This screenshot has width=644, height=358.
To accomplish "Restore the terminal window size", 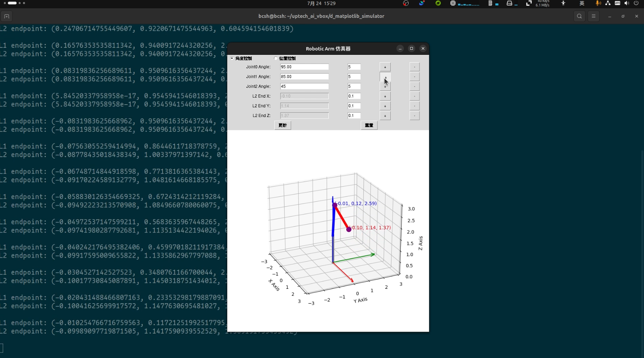I will pos(623,16).
